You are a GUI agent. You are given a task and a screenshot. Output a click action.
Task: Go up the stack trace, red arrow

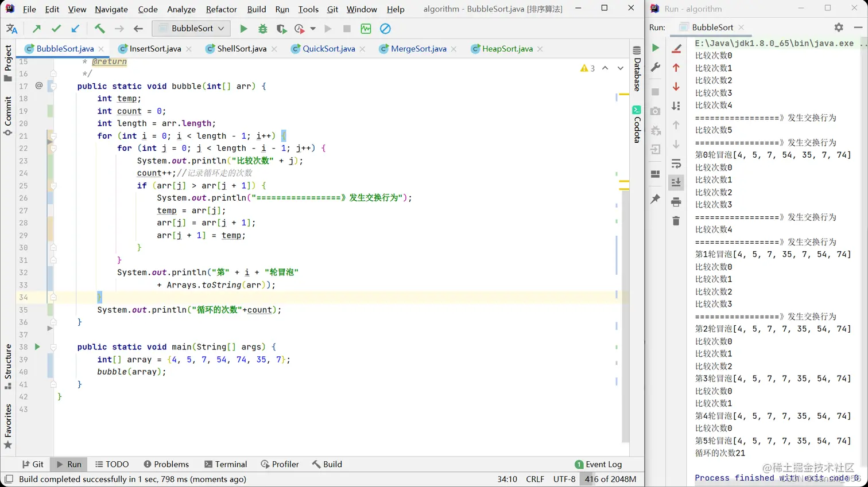tap(676, 68)
